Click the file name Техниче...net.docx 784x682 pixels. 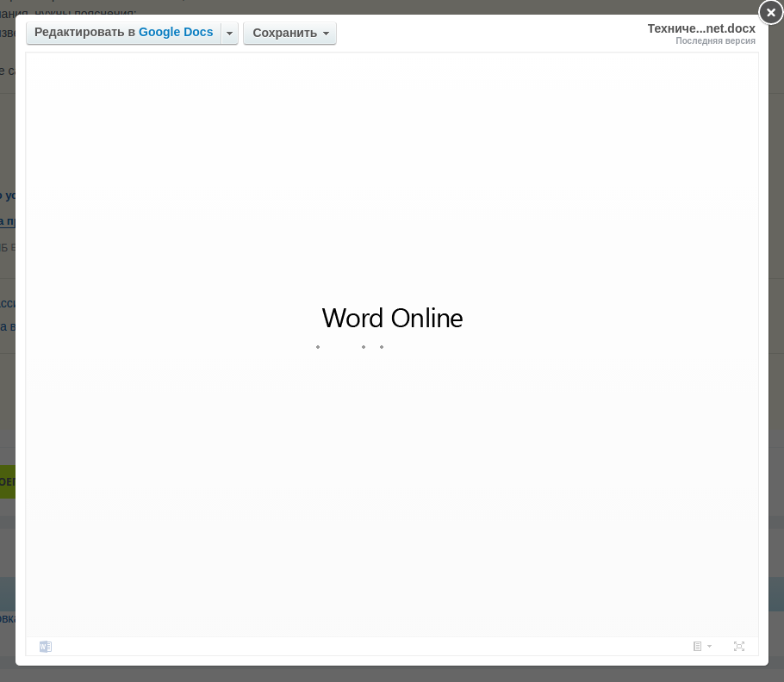pos(701,28)
